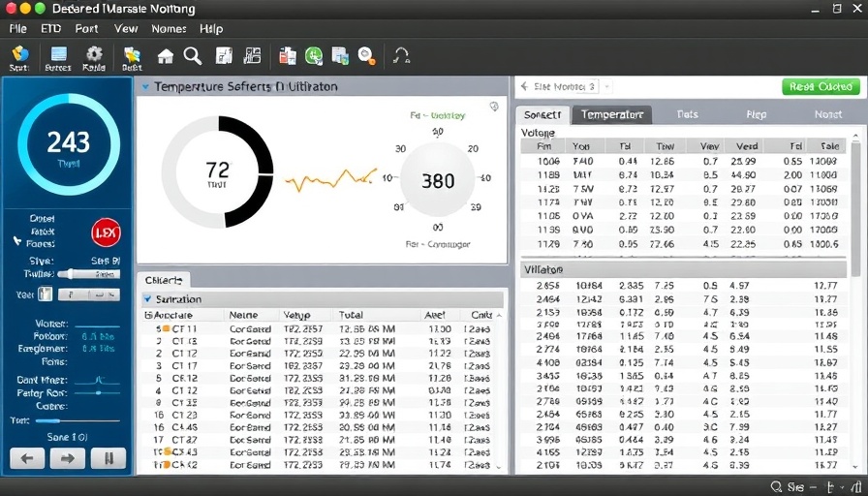The height and width of the screenshot is (496, 868).
Task: Click the magnifying glass search icon
Action: click(x=193, y=56)
